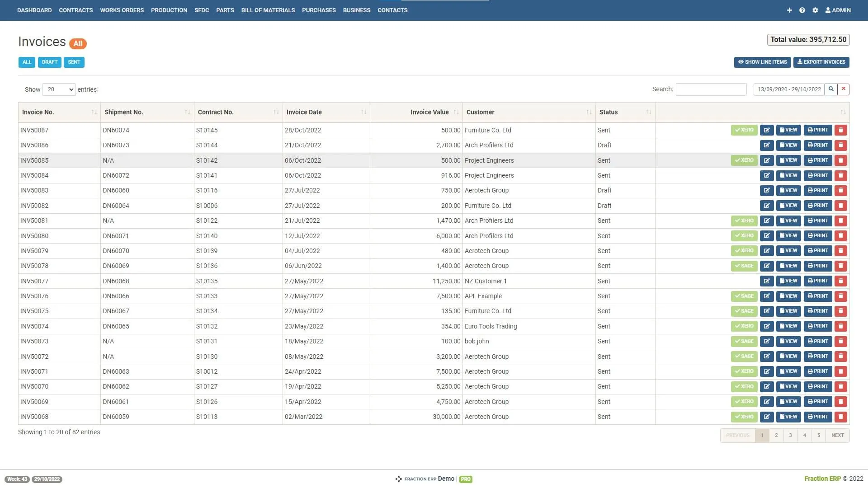The image size is (868, 488).
Task: Filter invoices by Sent status
Action: tap(74, 62)
